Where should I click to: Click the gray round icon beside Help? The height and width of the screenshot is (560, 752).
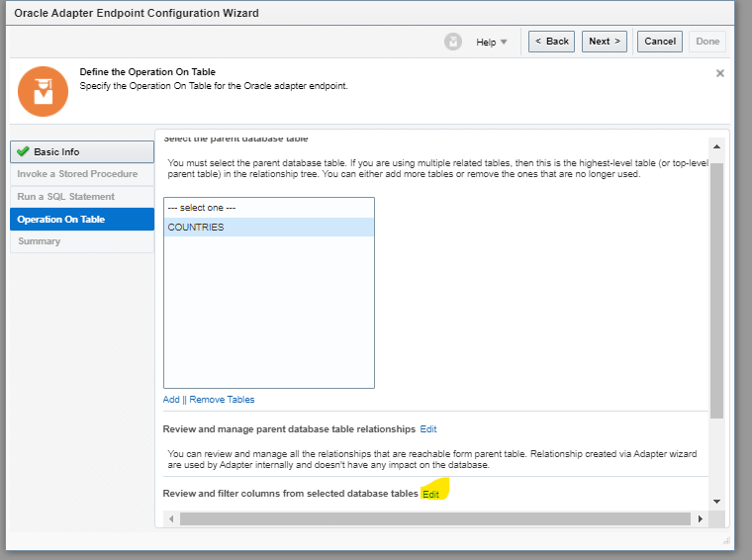pos(453,42)
